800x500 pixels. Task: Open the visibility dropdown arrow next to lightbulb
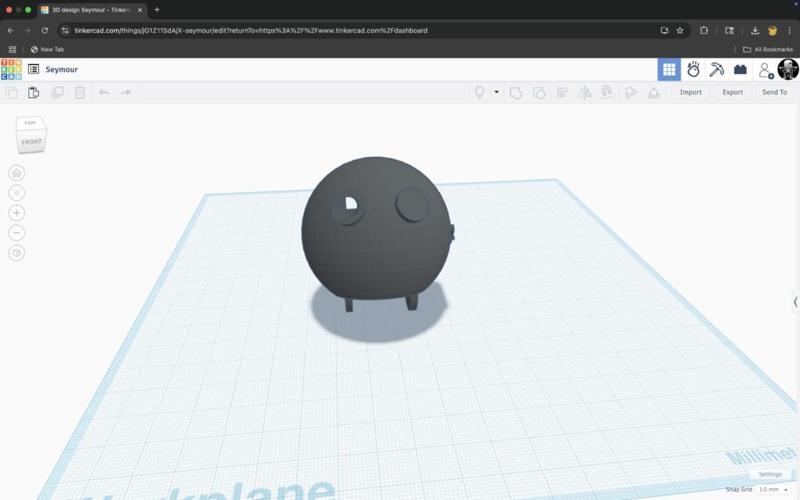point(496,92)
